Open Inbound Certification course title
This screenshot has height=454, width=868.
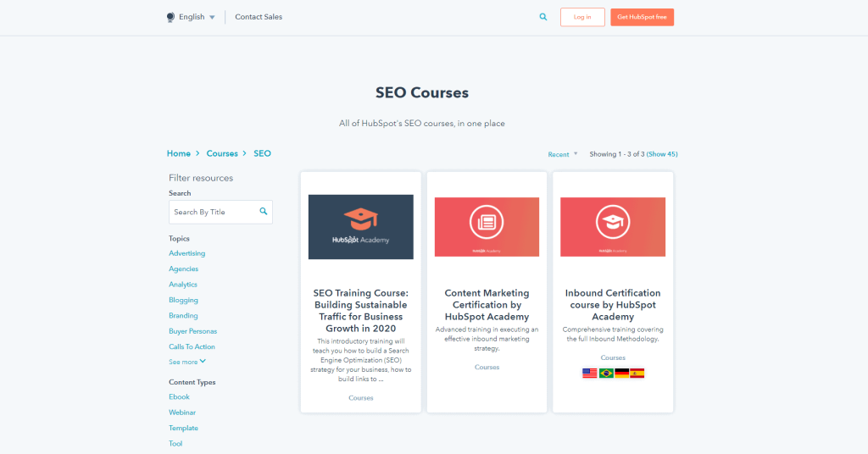pos(613,305)
